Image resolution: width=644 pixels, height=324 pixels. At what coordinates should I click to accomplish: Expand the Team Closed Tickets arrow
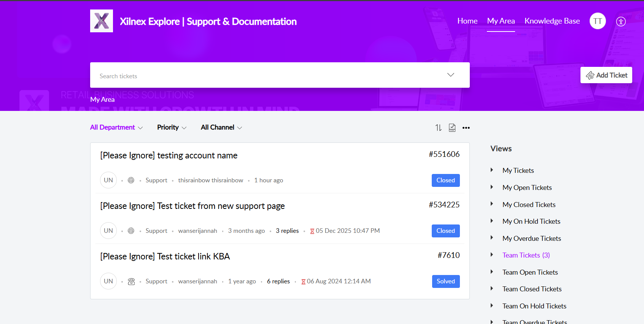click(492, 289)
